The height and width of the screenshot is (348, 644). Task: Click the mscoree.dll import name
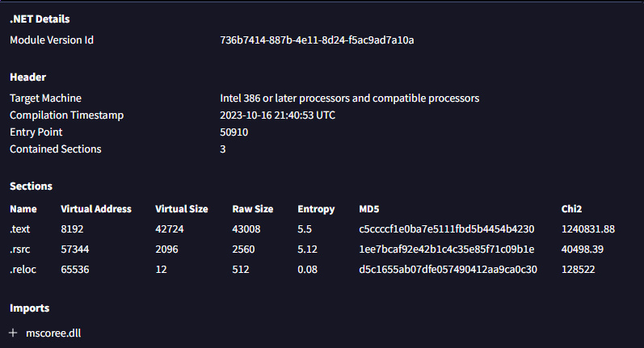[53, 333]
